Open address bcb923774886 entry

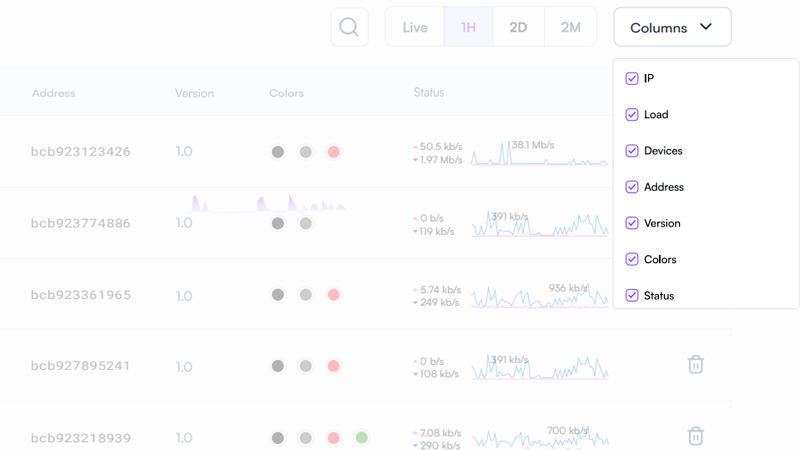click(80, 223)
